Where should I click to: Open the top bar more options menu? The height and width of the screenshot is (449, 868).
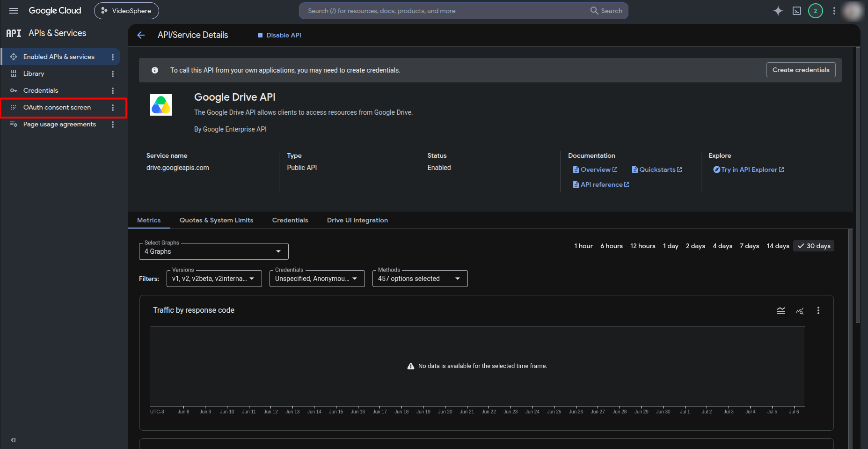(834, 11)
